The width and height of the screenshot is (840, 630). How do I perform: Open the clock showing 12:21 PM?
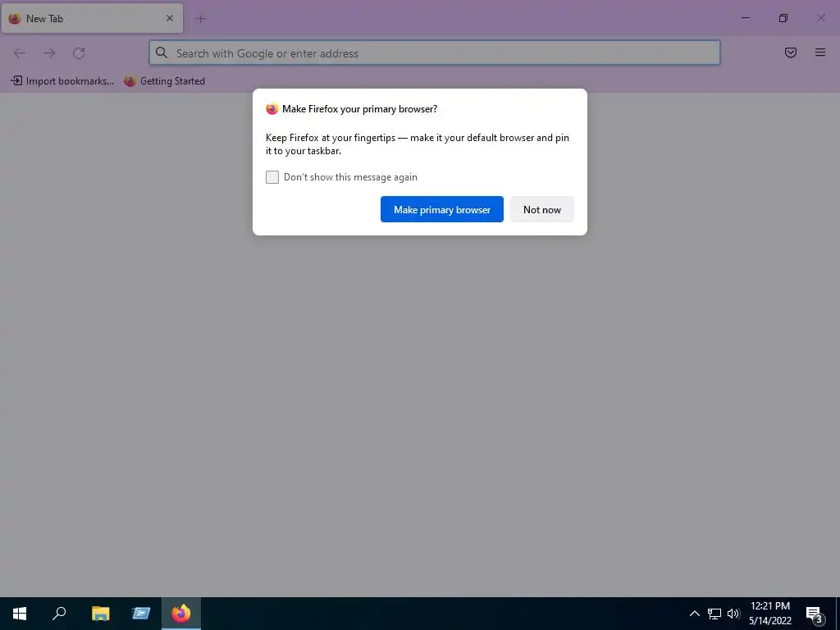tap(769, 614)
